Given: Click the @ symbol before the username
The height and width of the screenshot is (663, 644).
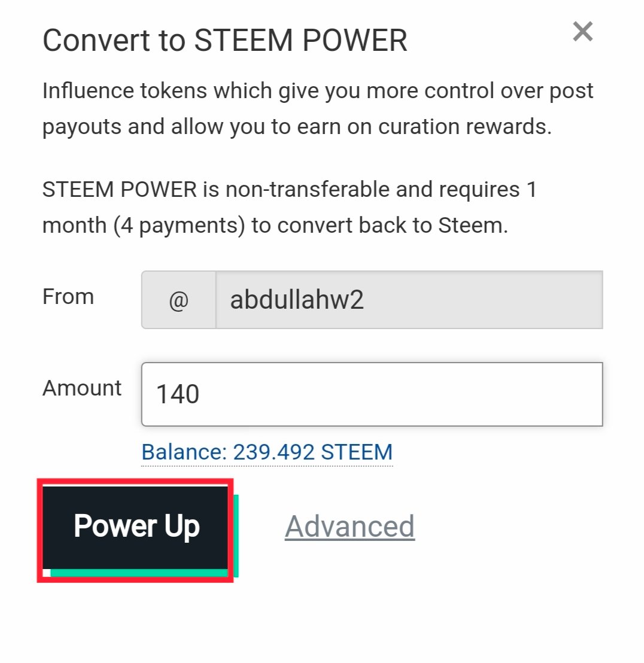Looking at the screenshot, I should [x=178, y=300].
